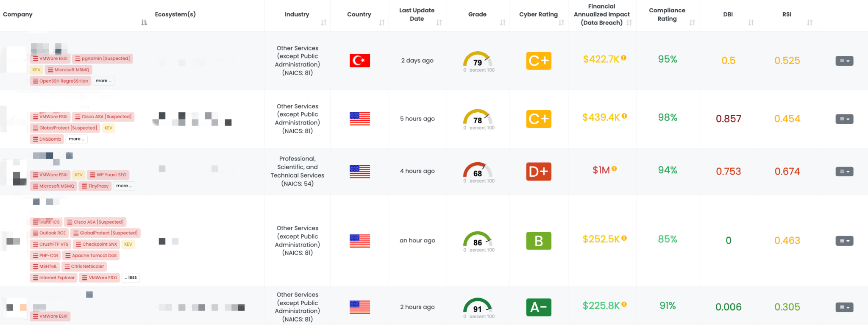Click the Checkpoint SNX tag
This screenshot has height=325, width=868.
[96, 244]
